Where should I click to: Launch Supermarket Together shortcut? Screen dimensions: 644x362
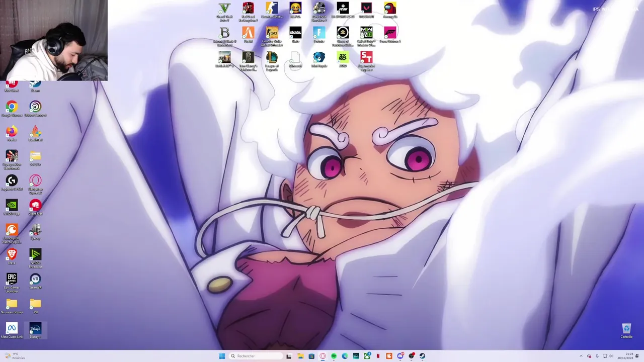coord(366,61)
